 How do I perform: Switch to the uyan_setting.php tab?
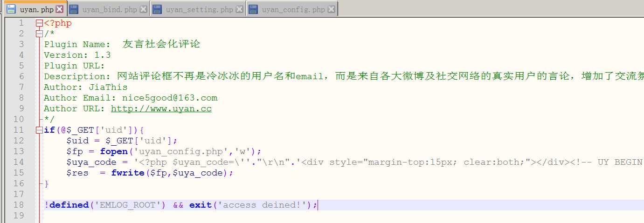point(199,9)
